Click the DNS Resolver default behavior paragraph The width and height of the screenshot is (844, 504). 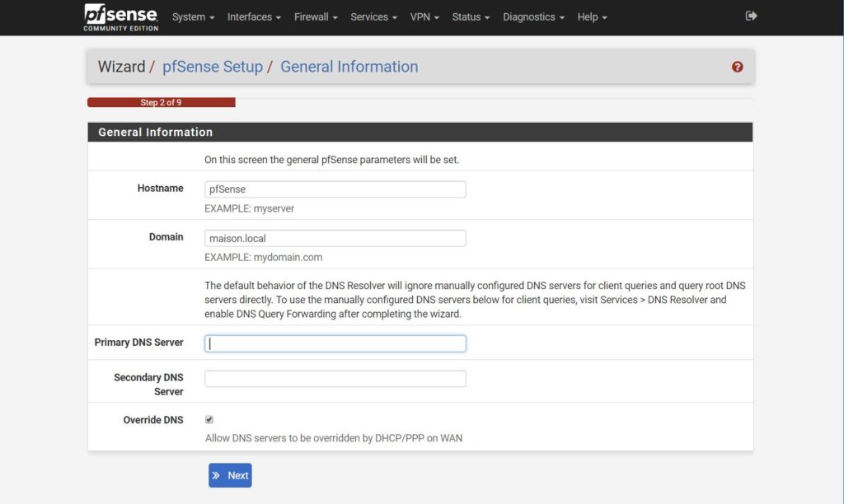point(475,300)
